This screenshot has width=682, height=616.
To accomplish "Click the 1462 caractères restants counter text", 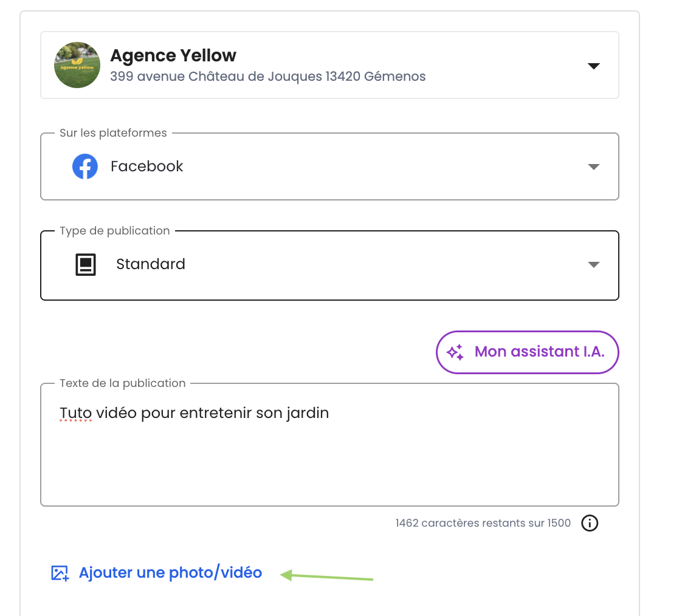I will pyautogui.click(x=483, y=523).
